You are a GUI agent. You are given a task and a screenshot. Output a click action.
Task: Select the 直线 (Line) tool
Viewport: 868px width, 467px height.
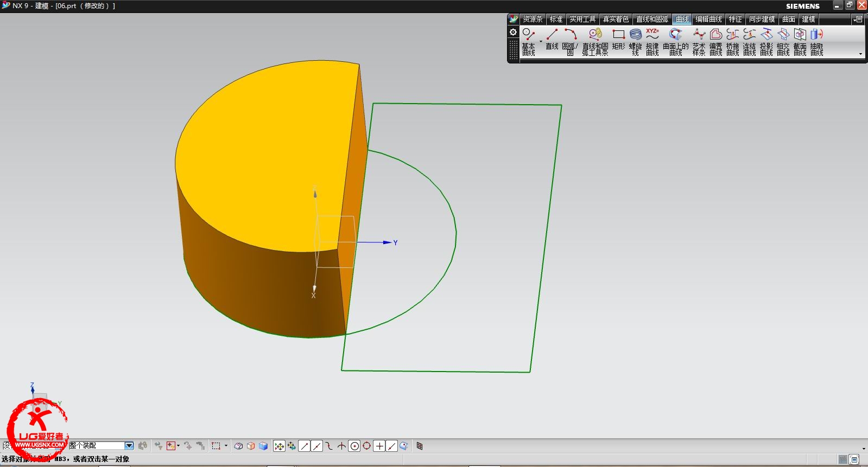pos(552,39)
